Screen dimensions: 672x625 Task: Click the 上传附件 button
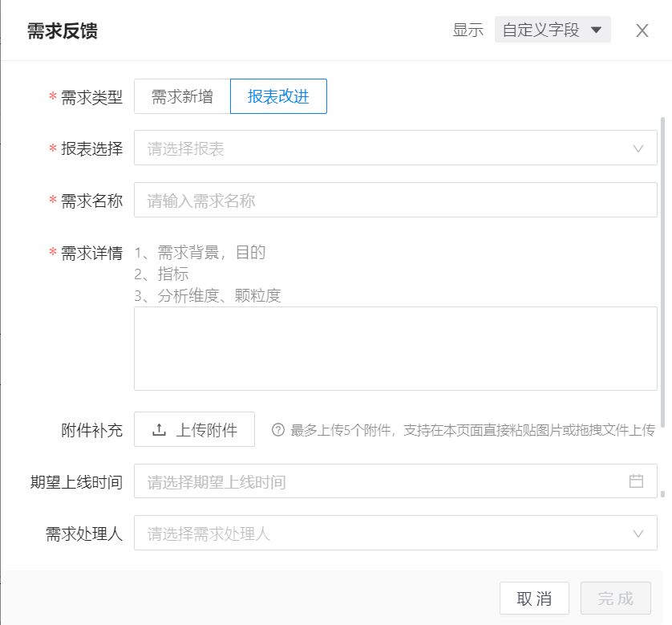coord(194,430)
